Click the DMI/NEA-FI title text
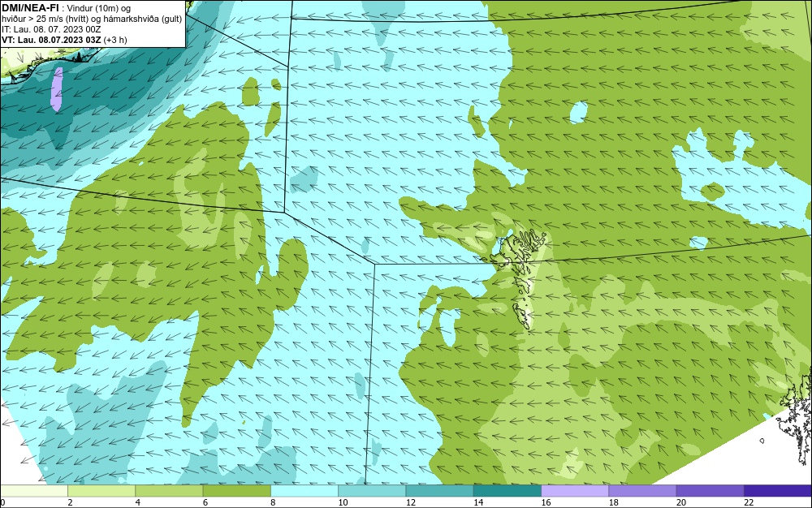This screenshot has height=508, width=812. click(30, 8)
